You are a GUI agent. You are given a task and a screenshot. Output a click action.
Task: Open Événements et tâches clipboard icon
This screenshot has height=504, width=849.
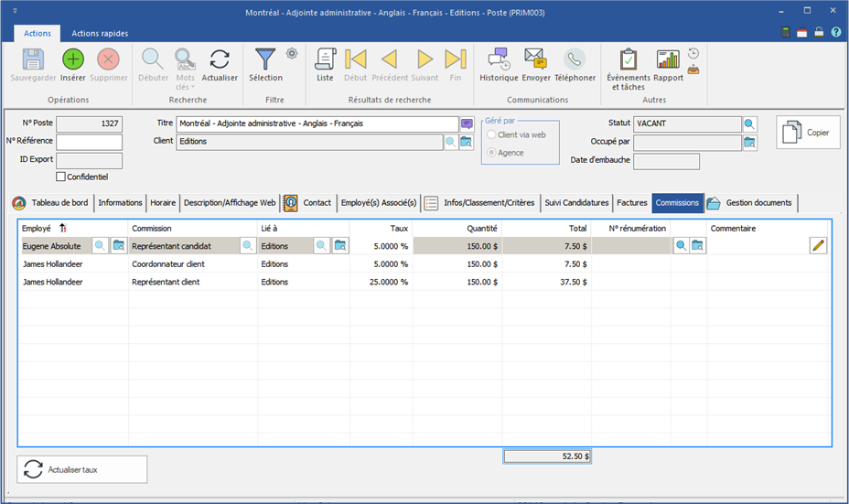tap(628, 60)
